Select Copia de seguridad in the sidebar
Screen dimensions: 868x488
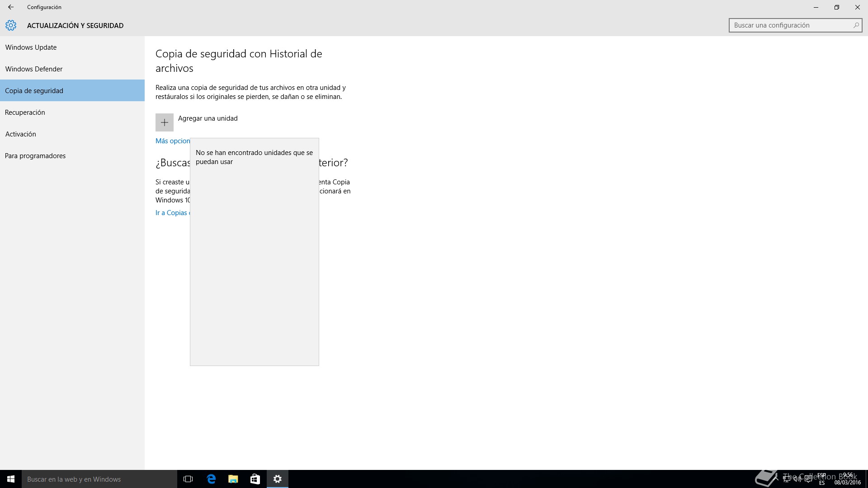pos(72,90)
